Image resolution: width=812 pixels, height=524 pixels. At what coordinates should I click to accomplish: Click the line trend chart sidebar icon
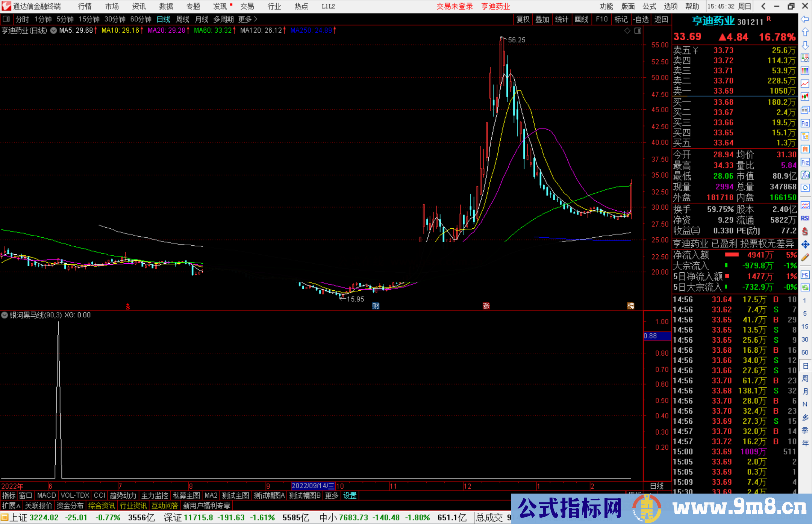(x=805, y=84)
